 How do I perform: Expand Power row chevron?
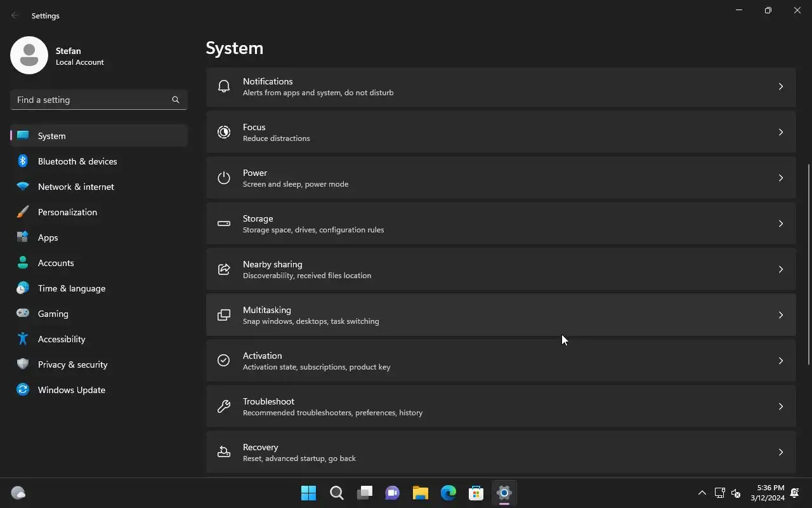[x=781, y=178]
